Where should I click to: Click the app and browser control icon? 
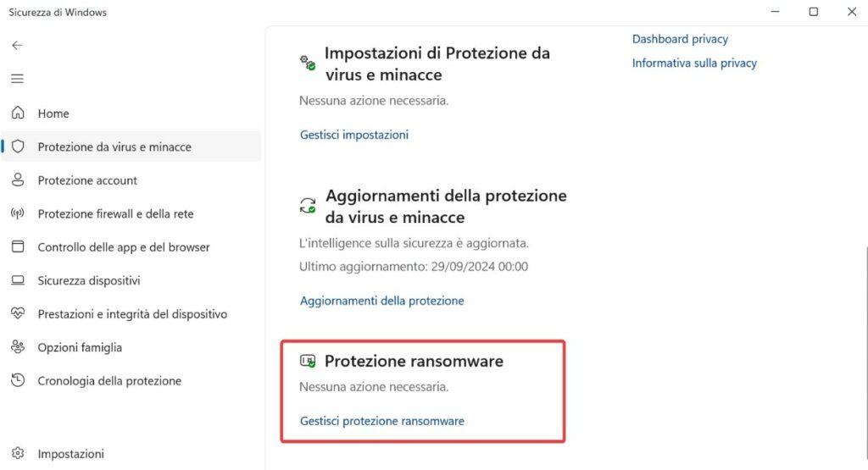pyautogui.click(x=18, y=246)
